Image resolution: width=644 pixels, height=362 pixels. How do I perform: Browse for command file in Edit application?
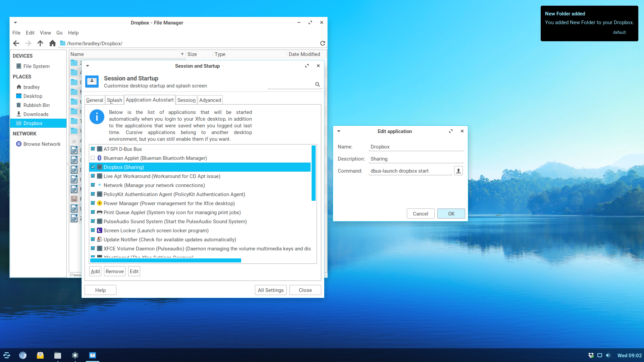click(x=459, y=171)
